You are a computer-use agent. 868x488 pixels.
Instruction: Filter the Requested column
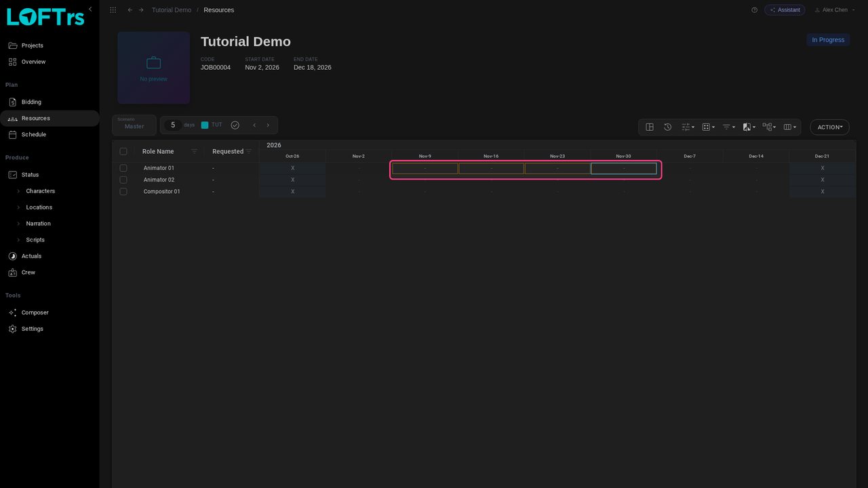tap(249, 151)
